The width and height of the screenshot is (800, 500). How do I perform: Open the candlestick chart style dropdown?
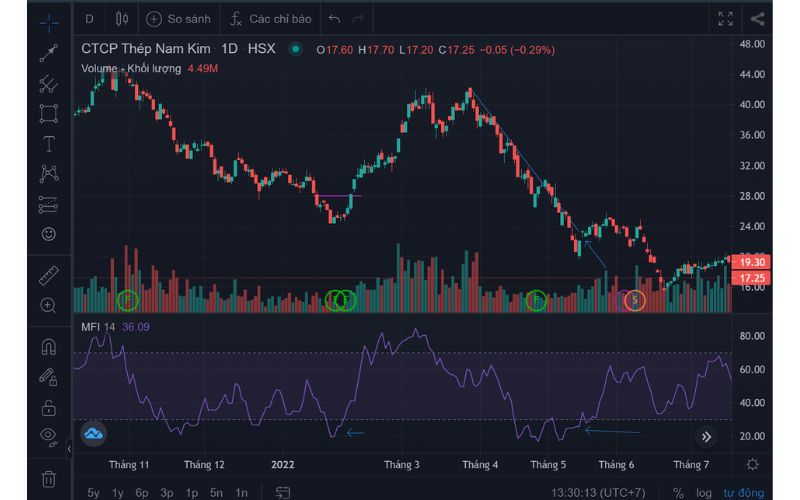(x=122, y=18)
